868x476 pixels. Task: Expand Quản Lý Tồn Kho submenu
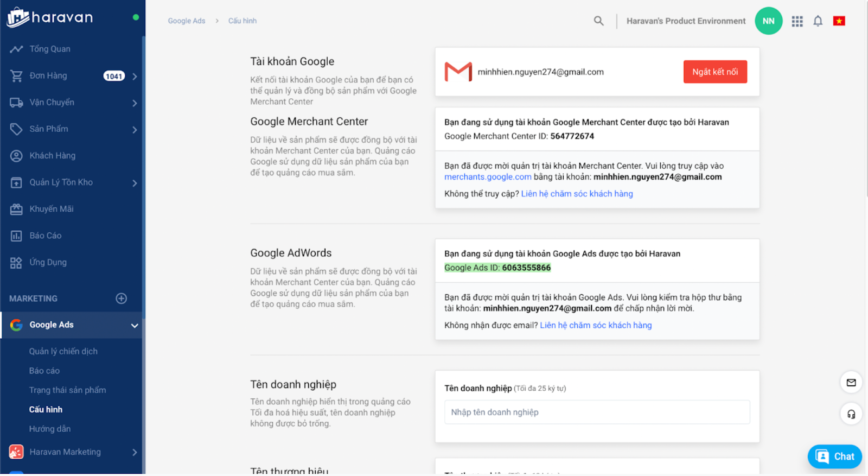(x=135, y=183)
